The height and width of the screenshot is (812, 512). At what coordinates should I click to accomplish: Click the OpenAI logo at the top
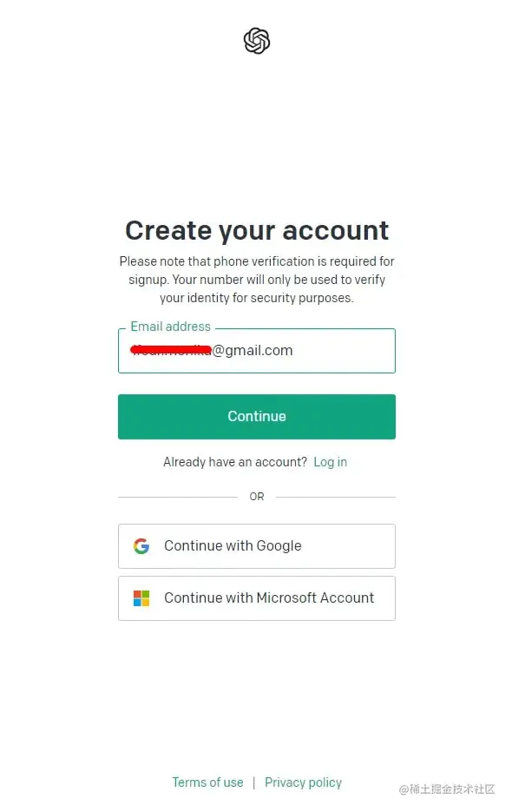[256, 41]
